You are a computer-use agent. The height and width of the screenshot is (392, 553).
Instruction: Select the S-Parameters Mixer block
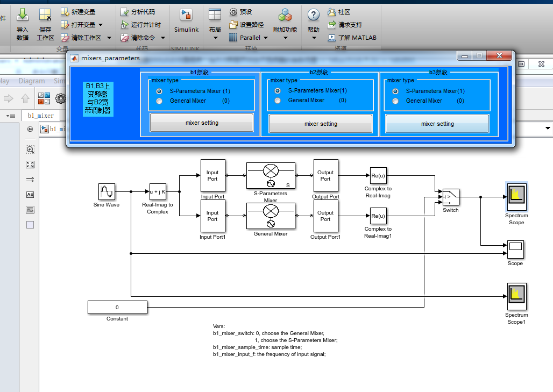[271, 175]
